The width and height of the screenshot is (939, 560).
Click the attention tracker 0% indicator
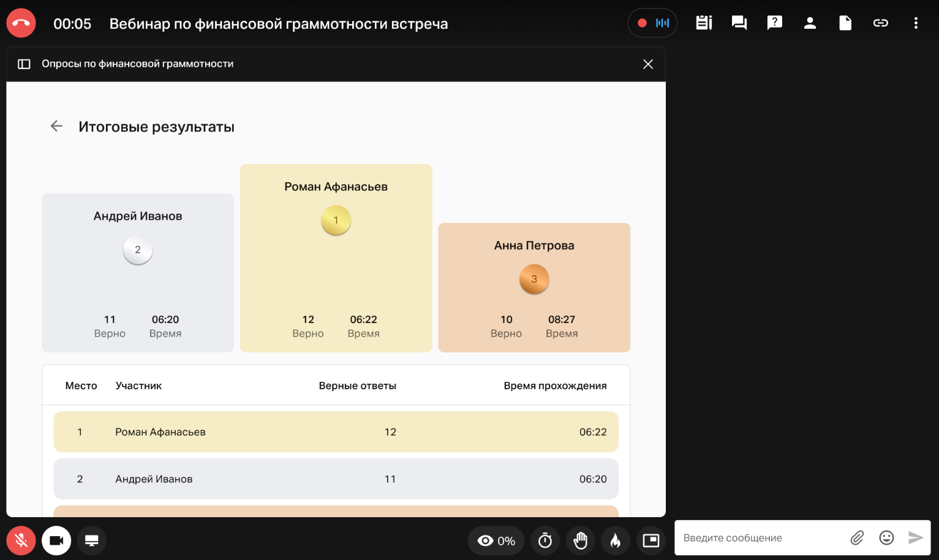pyautogui.click(x=496, y=540)
